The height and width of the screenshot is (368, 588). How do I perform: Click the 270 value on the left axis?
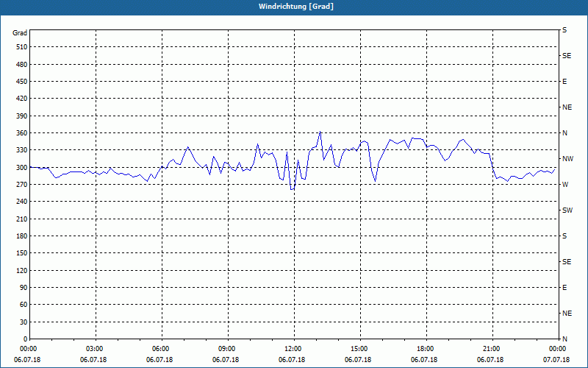click(22, 185)
